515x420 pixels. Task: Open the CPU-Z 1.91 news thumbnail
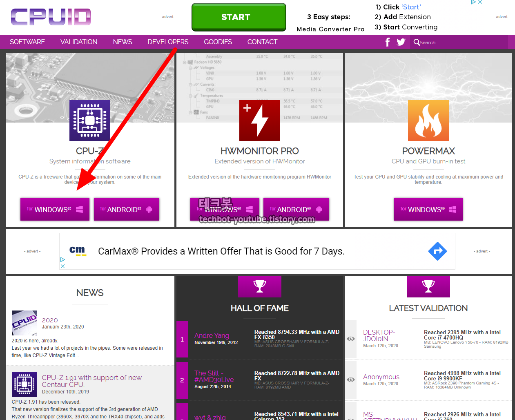click(25, 384)
